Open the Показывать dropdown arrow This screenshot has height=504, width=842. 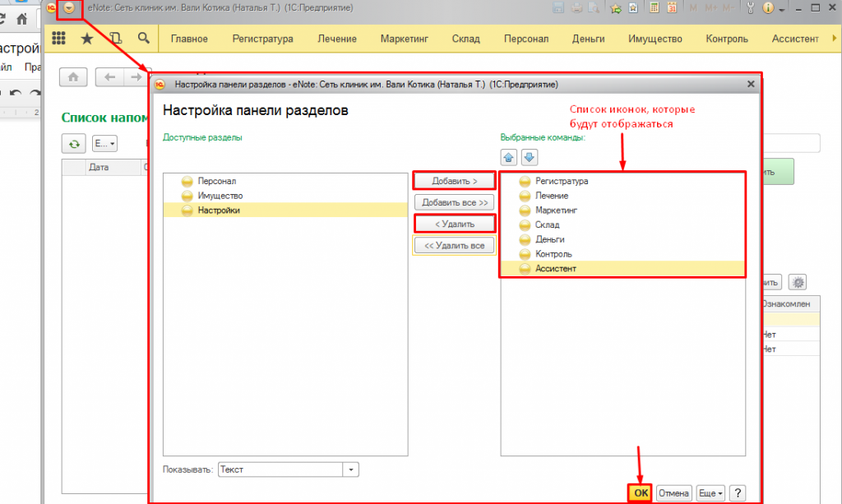350,469
